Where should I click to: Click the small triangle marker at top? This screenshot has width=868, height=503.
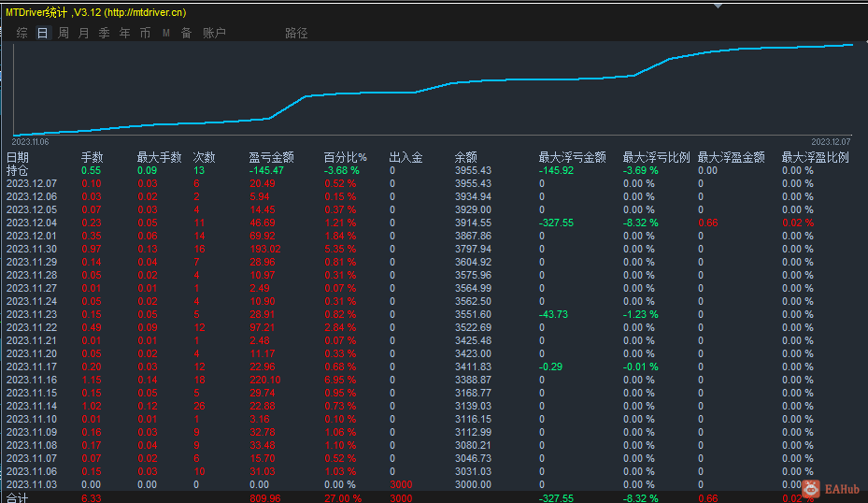click(x=718, y=6)
